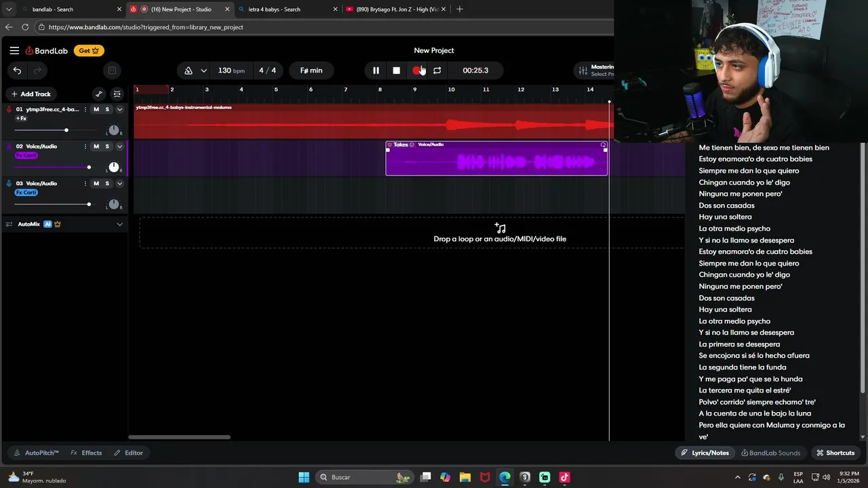Open the metronome options dropdown arrow
Viewport: 868px width, 488px height.
(x=203, y=70)
